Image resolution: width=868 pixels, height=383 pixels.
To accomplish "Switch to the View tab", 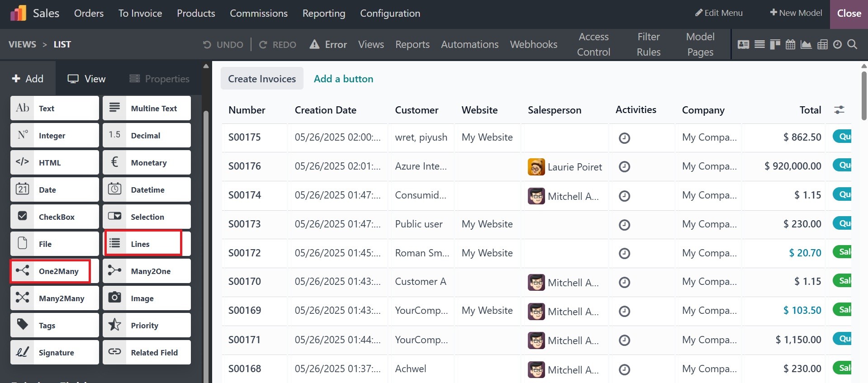I will click(86, 79).
